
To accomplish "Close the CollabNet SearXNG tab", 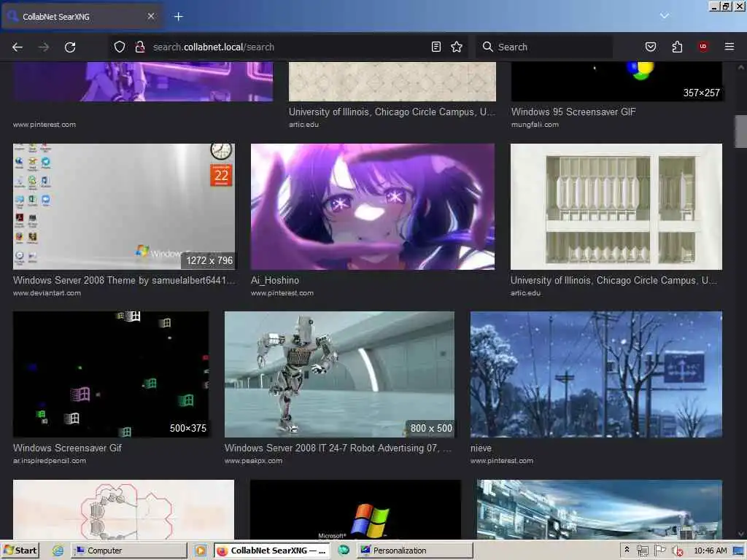I will (151, 16).
